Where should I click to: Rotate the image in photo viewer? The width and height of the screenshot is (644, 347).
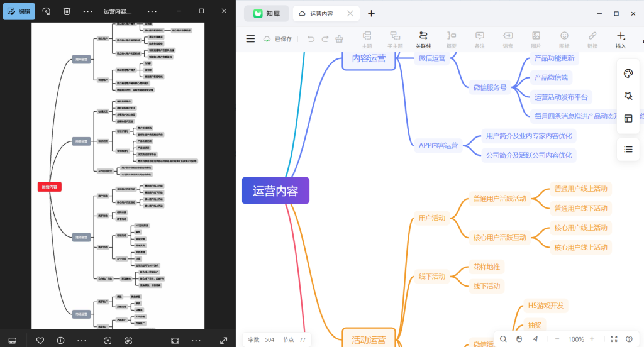(x=47, y=11)
